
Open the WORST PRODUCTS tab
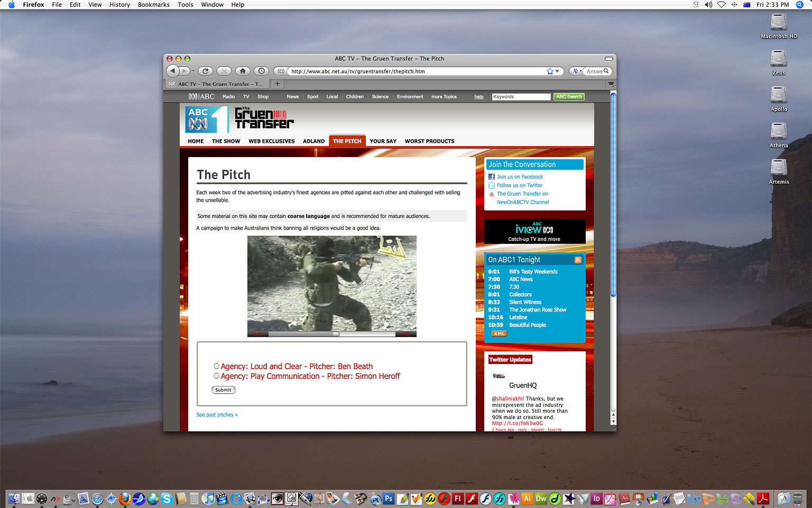[x=429, y=141]
